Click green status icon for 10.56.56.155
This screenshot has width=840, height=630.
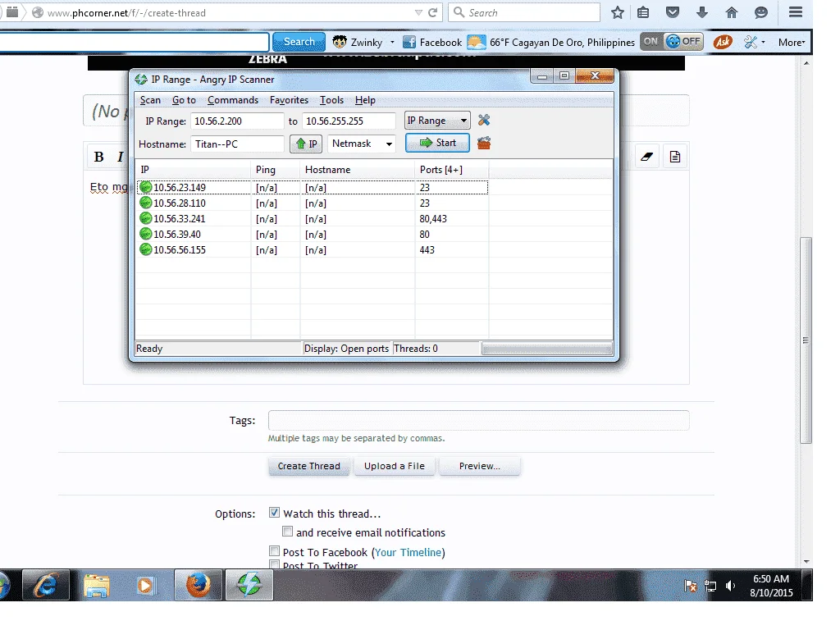146,249
